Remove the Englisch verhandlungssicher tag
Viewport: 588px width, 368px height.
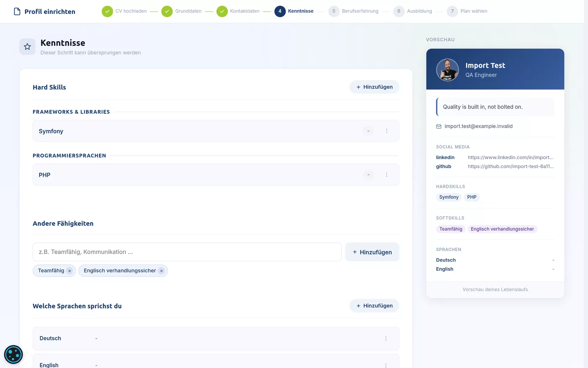(x=161, y=271)
